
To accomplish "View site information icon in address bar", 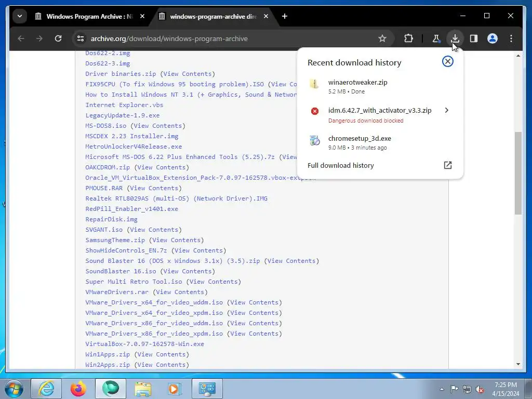I will 81,38.
